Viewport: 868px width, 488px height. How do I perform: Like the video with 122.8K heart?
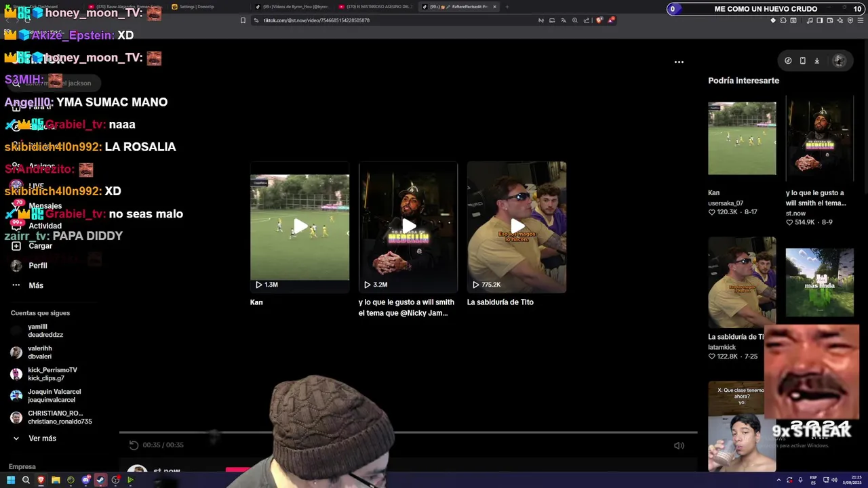coord(712,357)
